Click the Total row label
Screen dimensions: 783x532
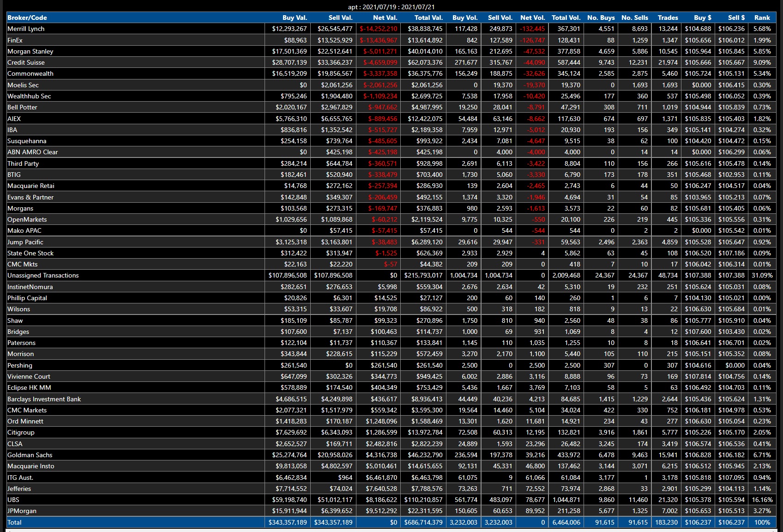pos(14,522)
